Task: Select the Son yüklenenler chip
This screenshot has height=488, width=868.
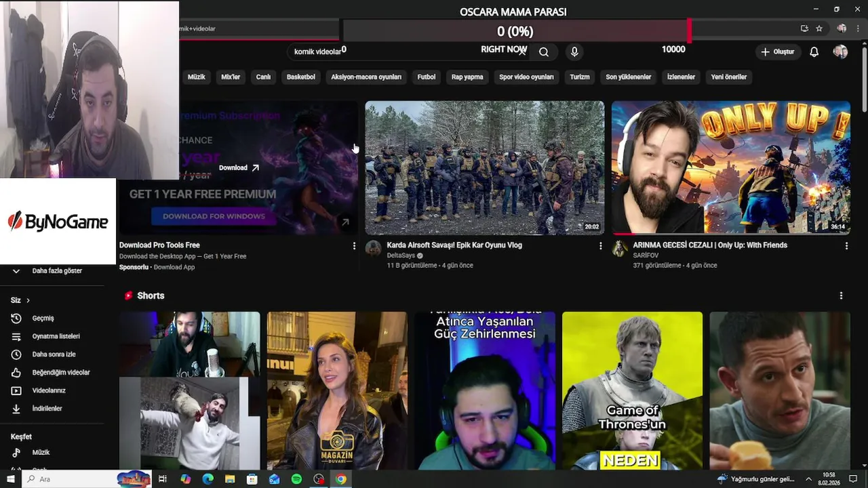Action: 629,77
